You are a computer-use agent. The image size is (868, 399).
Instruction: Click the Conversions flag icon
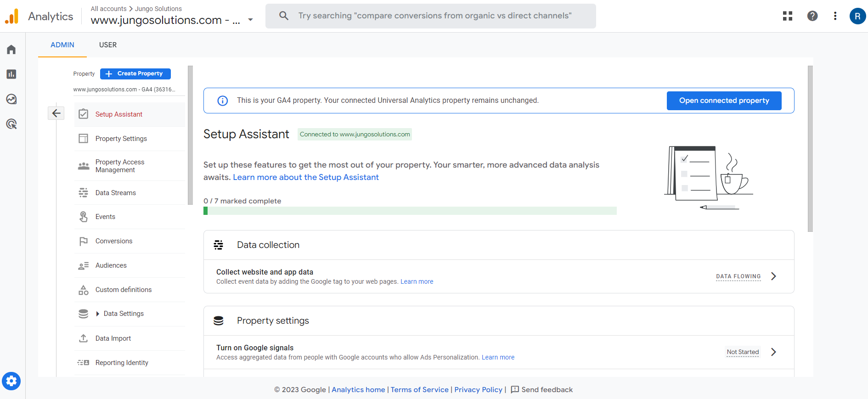click(84, 241)
